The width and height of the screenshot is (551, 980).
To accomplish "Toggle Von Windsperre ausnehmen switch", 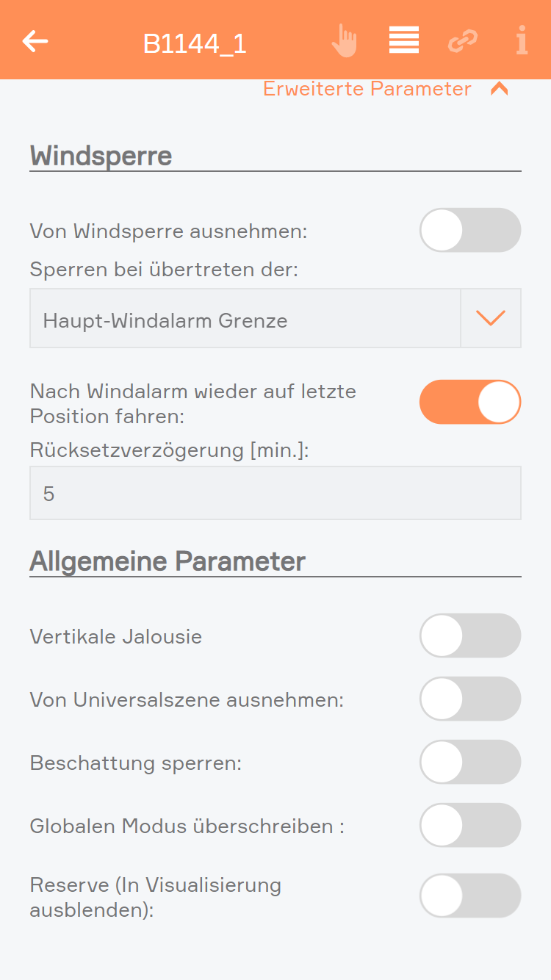I will pyautogui.click(x=470, y=230).
